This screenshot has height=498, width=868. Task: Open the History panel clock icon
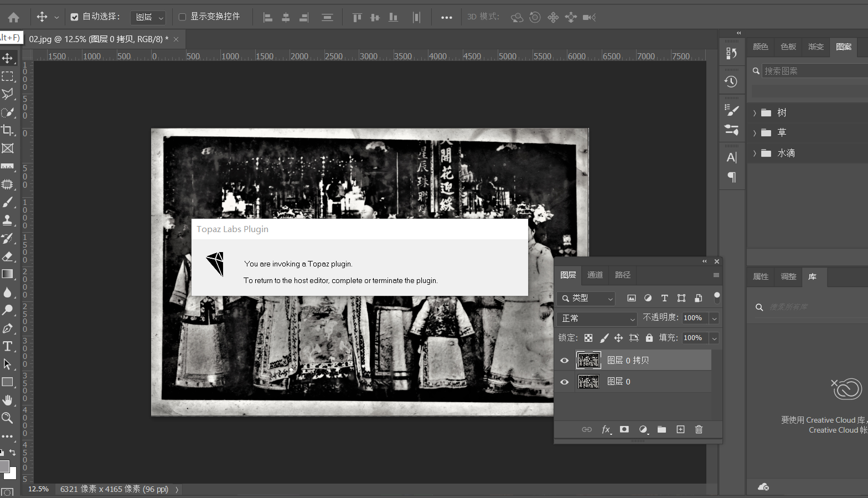click(731, 81)
